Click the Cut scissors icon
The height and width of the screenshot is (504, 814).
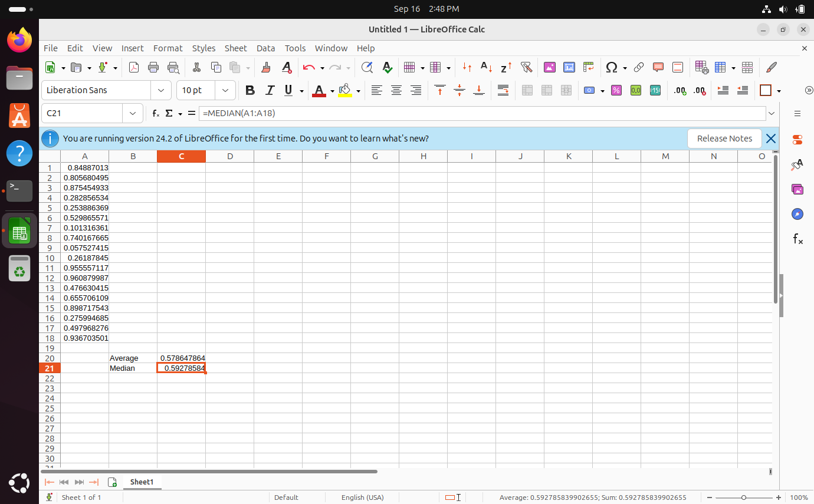click(196, 67)
